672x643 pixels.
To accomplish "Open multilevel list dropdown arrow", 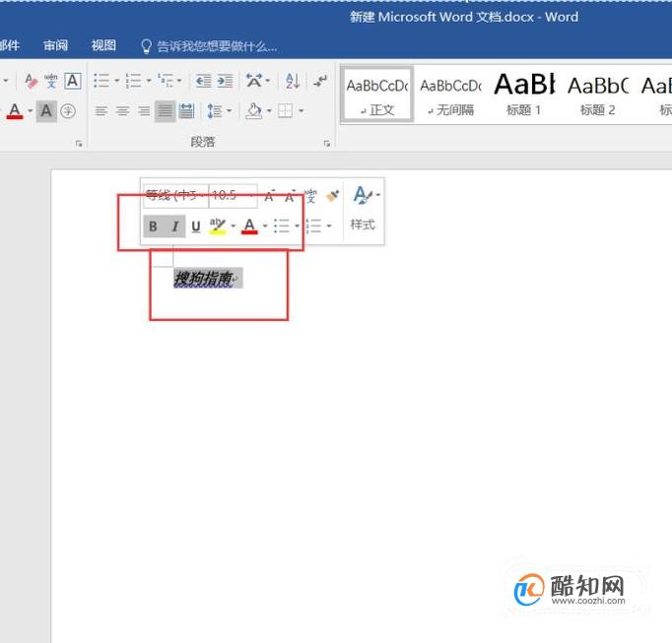I will 179,81.
